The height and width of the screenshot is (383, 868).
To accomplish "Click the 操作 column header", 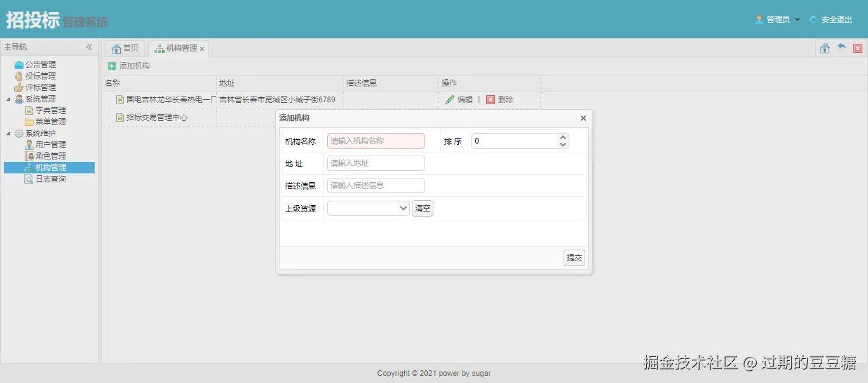I will (x=489, y=83).
